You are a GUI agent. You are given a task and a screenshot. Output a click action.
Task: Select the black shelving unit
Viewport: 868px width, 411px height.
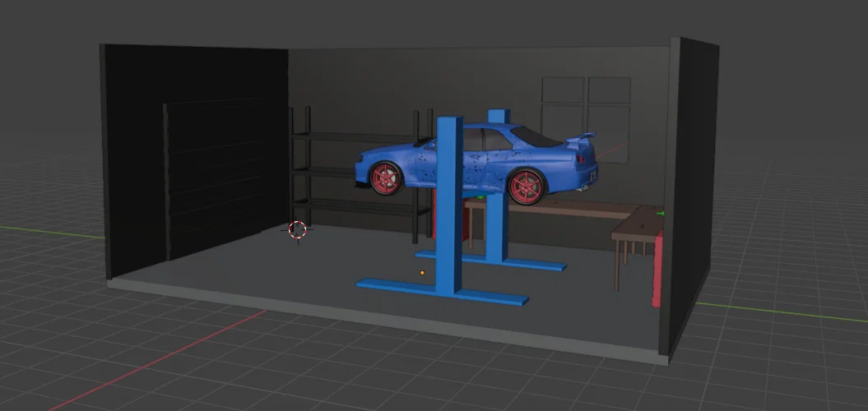click(x=360, y=174)
